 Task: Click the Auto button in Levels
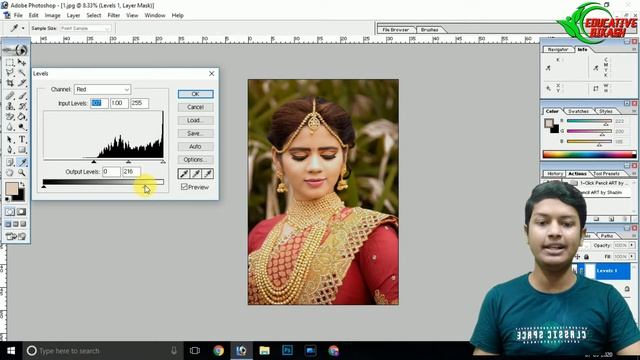click(x=195, y=147)
